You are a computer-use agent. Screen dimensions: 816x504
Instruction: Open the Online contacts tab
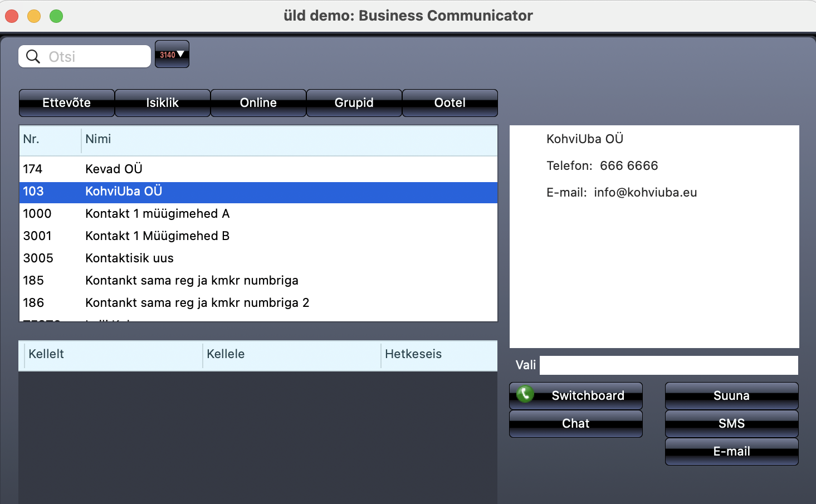(x=258, y=103)
